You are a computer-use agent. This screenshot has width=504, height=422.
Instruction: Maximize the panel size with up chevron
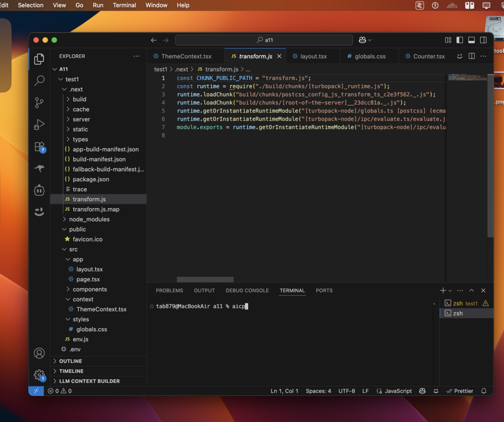pos(471,291)
